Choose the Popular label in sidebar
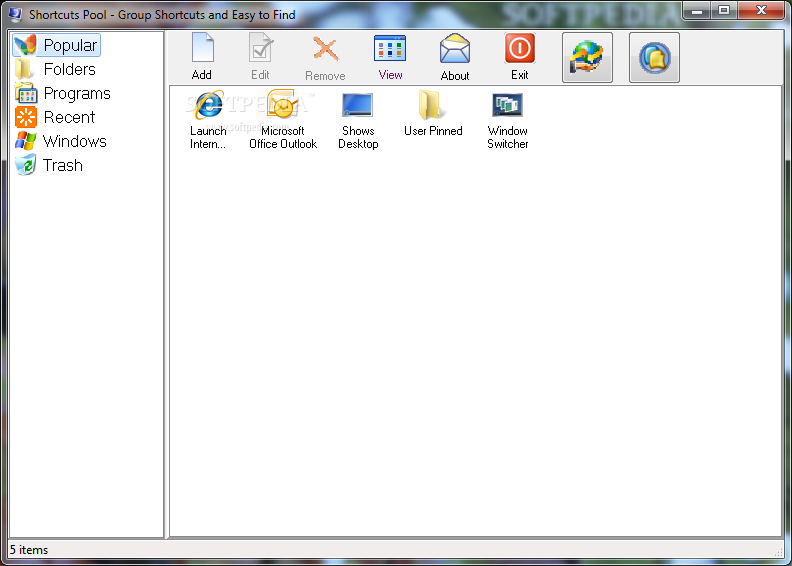The width and height of the screenshot is (792, 566). [70, 45]
